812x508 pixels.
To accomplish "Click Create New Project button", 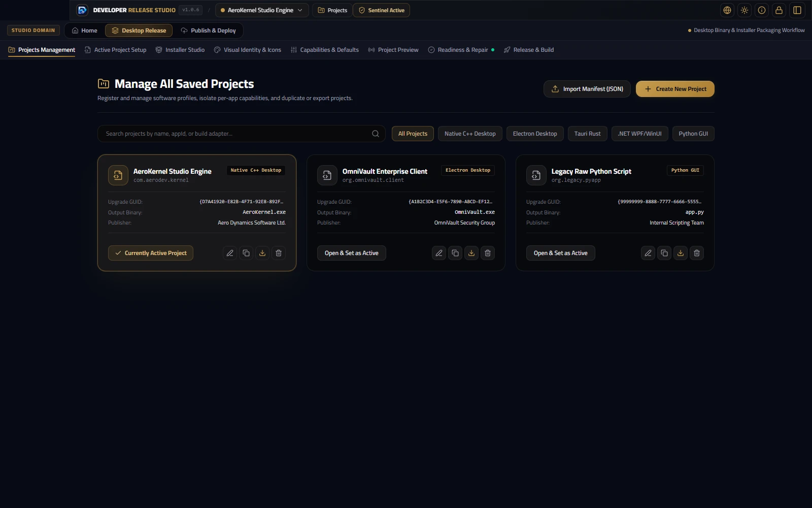I will click(675, 89).
